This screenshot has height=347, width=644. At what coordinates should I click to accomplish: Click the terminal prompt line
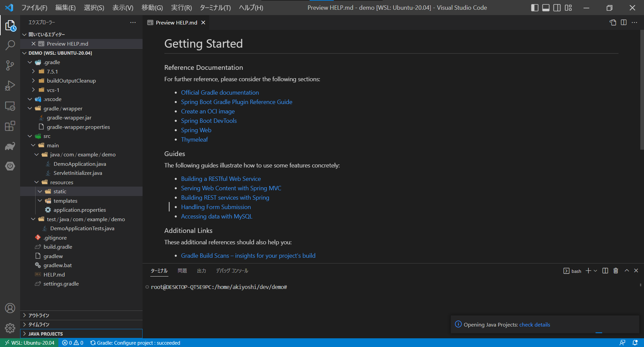(x=219, y=287)
